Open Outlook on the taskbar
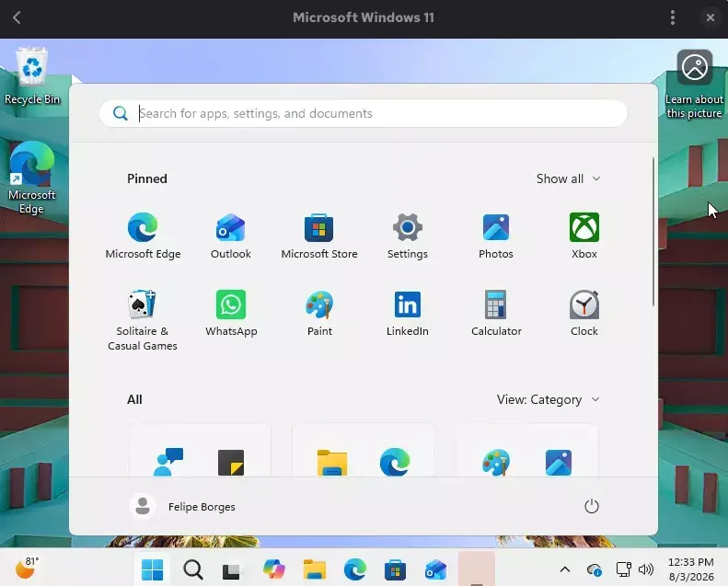The height and width of the screenshot is (586, 728). click(x=435, y=569)
